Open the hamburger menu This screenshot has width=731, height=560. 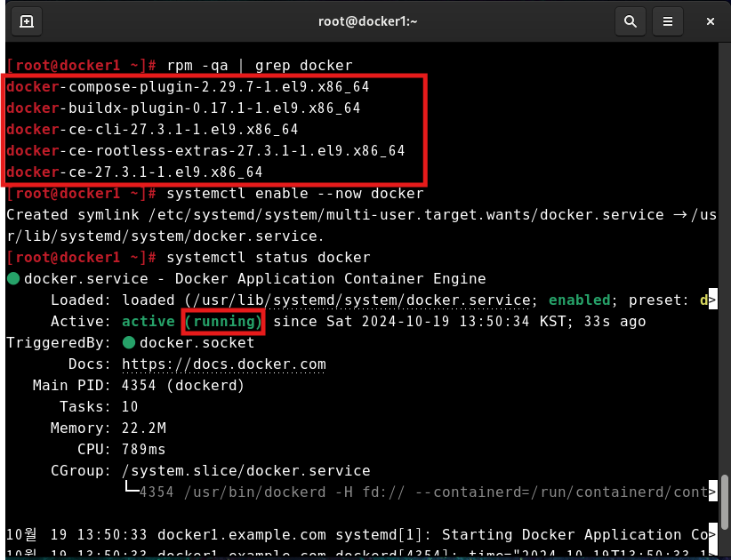668,21
